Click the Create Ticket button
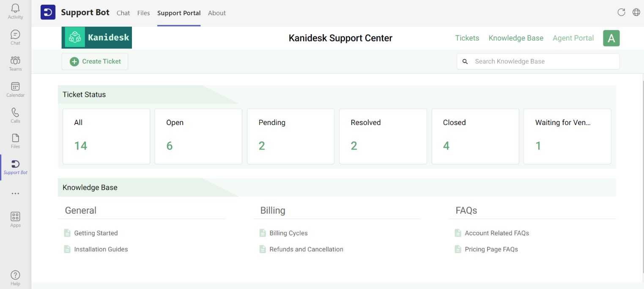The image size is (644, 289). [94, 61]
